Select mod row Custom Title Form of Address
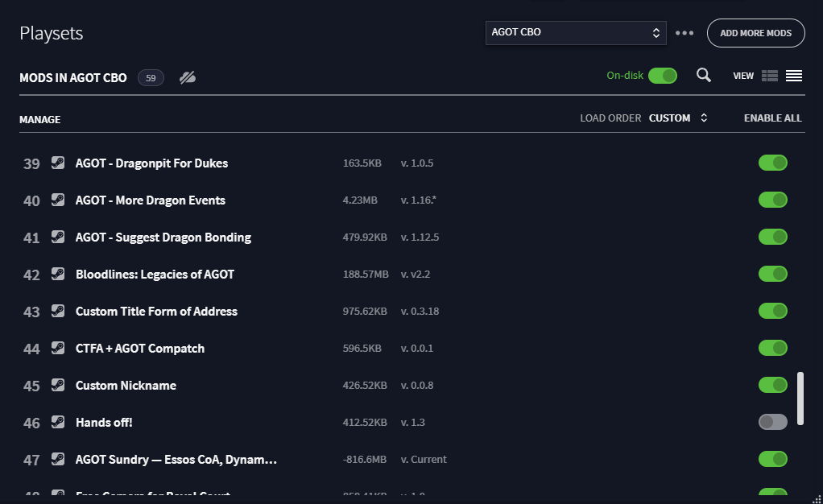Viewport: 823px width, 504px height. click(x=412, y=311)
